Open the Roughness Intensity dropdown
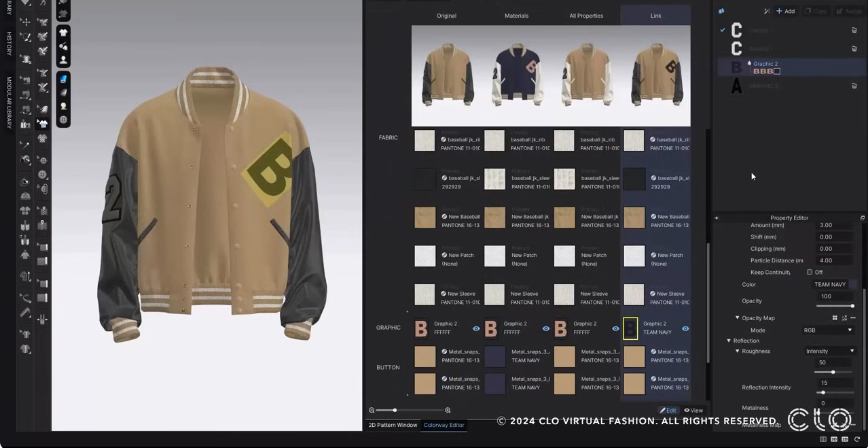This screenshot has height=448, width=868. (829, 351)
